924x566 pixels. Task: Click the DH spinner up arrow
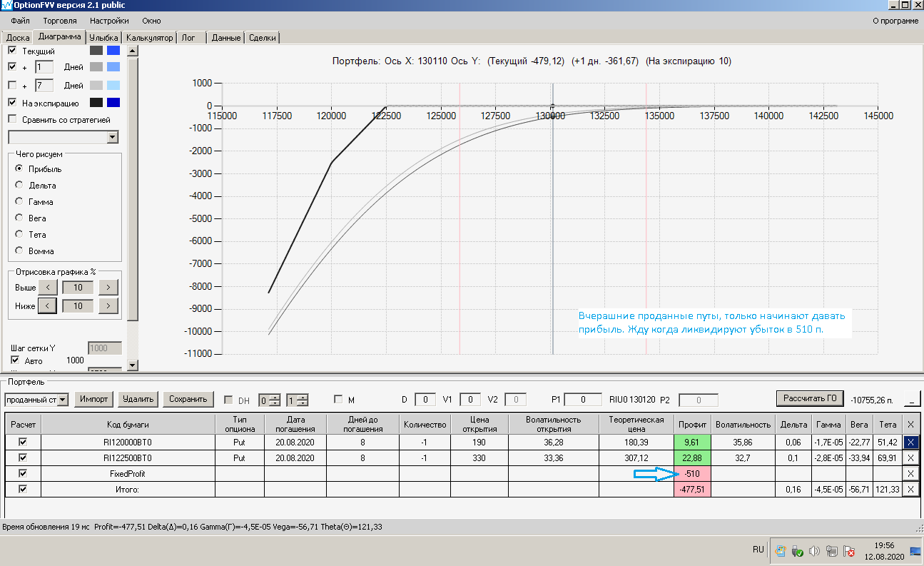coord(276,397)
